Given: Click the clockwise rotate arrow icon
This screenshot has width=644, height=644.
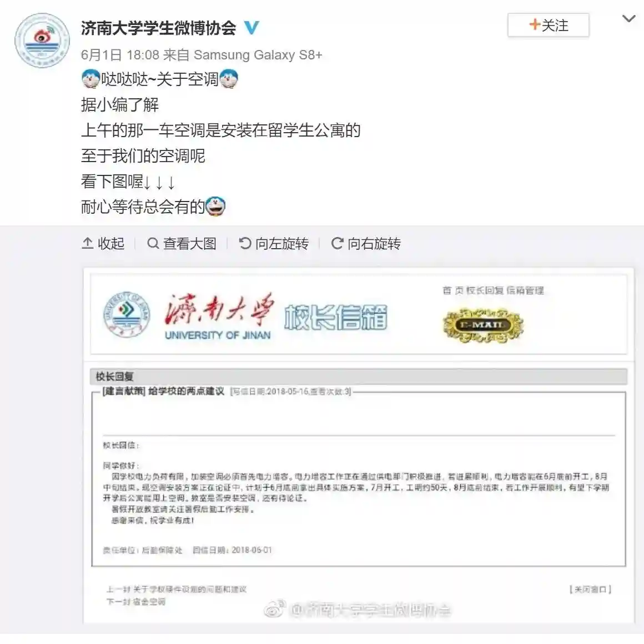Looking at the screenshot, I should click(x=337, y=244).
